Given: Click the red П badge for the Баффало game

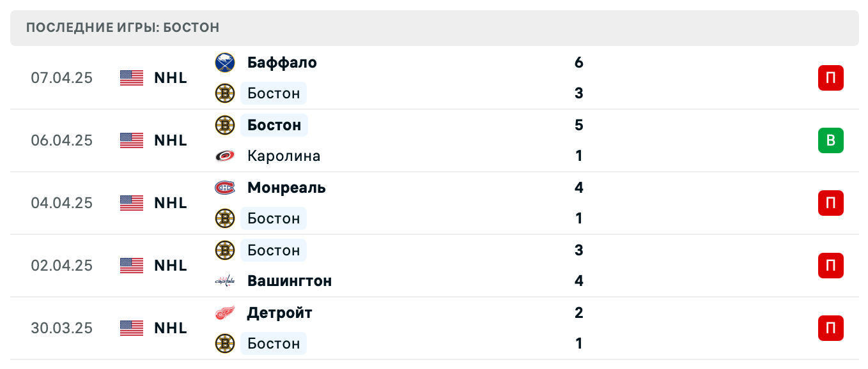Looking at the screenshot, I should click(x=830, y=77).
